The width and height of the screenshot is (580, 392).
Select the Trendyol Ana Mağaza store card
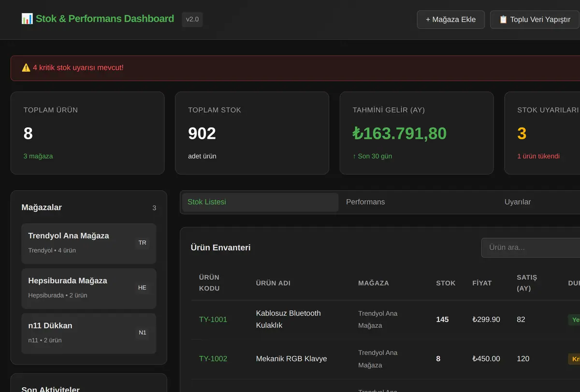(89, 244)
